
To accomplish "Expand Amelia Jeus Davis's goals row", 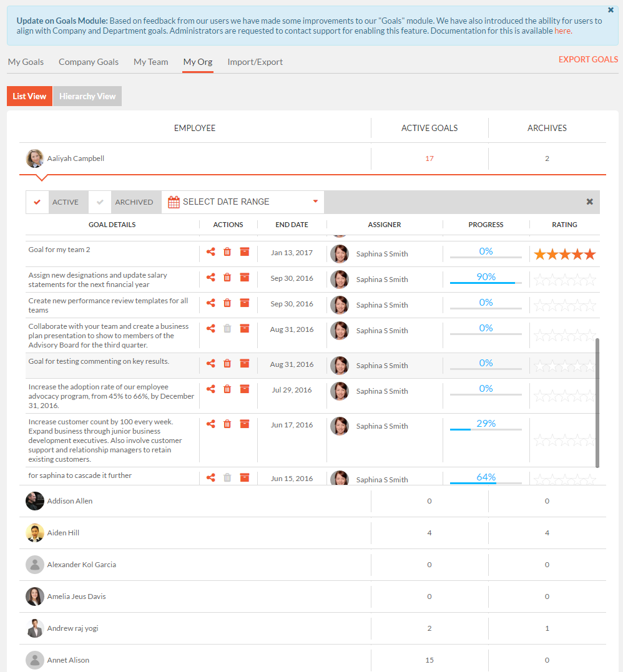I will (x=313, y=596).
